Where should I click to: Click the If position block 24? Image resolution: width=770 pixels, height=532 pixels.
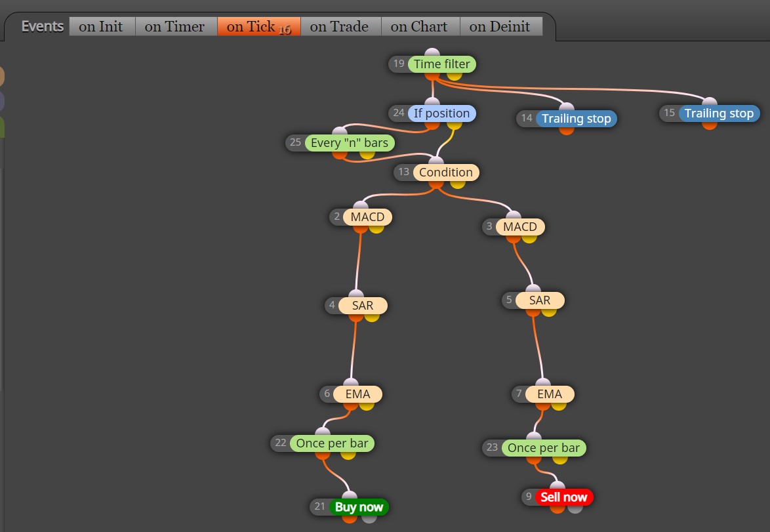(x=442, y=113)
